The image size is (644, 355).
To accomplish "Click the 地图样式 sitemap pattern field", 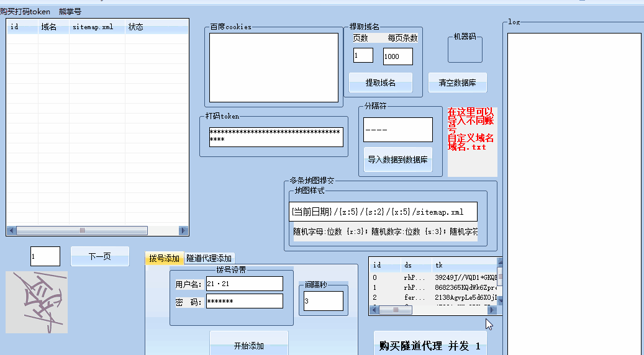I will coord(383,212).
